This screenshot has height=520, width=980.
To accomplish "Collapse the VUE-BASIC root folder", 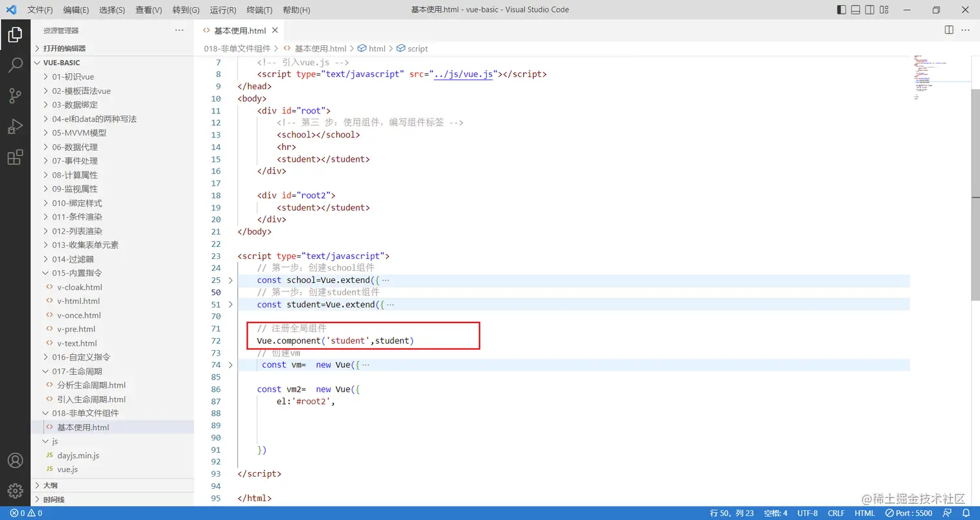I will tap(113, 63).
